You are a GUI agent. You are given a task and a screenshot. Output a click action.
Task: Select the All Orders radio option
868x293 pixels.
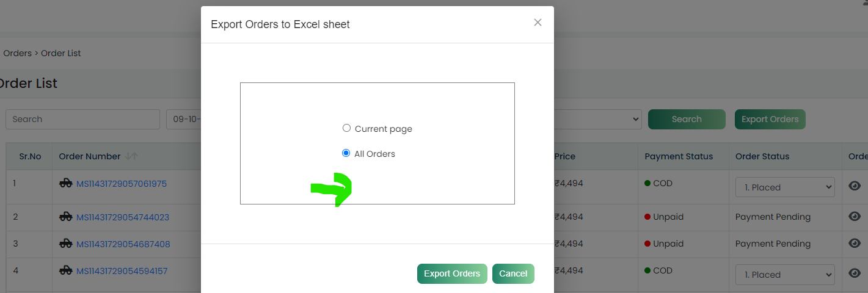pos(346,153)
